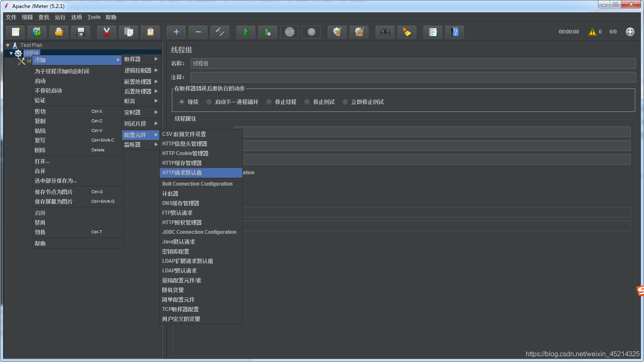644x362 pixels.
Task: Click the Collapse all minus icon
Action: click(x=198, y=32)
